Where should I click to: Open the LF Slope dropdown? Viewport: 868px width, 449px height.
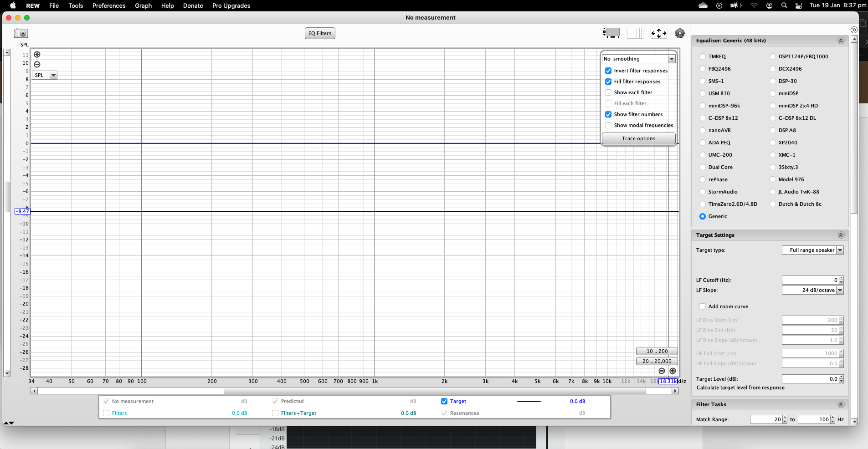pyautogui.click(x=813, y=290)
